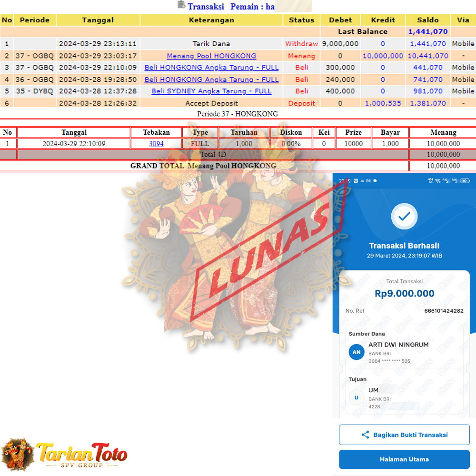The image size is (476, 476).
Task: Click the tebakan number 3094 link
Action: pyautogui.click(x=156, y=143)
